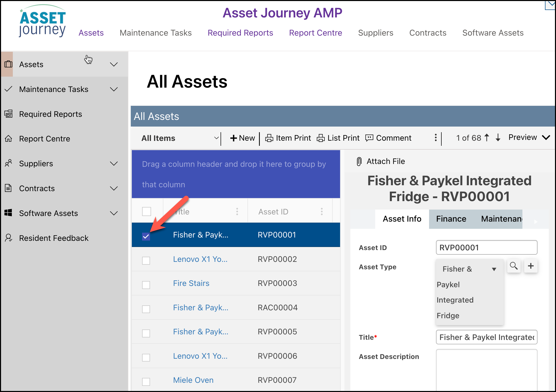
Task: Open the Asset ID column options menu
Action: 322,212
